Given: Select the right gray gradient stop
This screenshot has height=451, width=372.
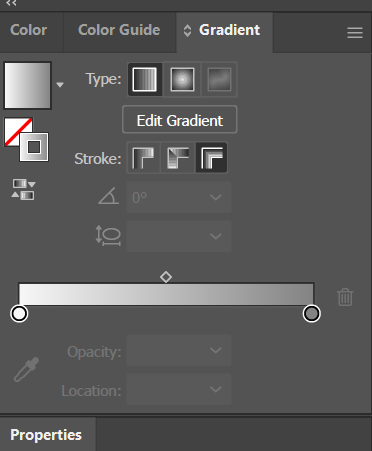Looking at the screenshot, I should pos(312,314).
